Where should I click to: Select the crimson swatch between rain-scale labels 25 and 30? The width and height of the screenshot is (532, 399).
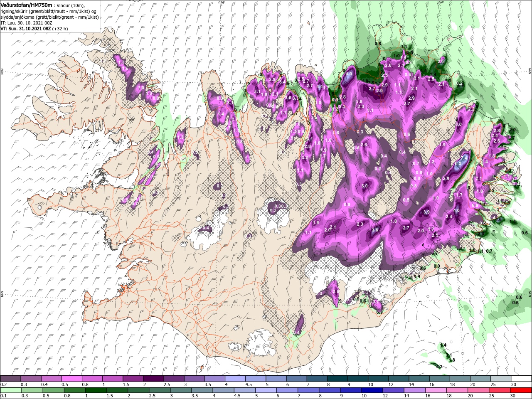coord(500,390)
